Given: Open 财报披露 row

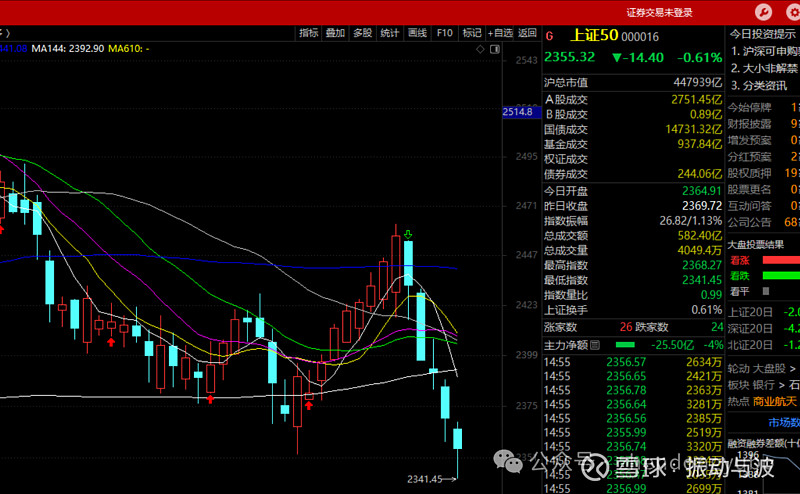Looking at the screenshot, I should (763, 124).
